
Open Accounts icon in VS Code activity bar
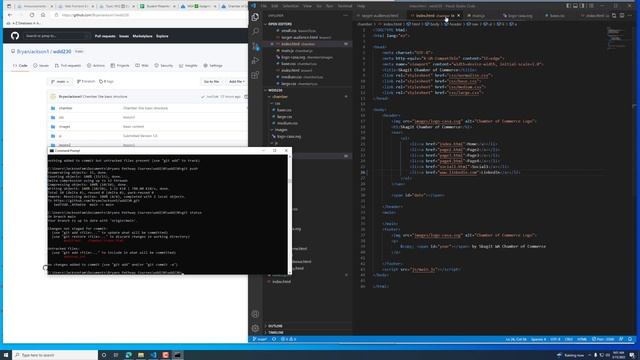pyautogui.click(x=256, y=314)
